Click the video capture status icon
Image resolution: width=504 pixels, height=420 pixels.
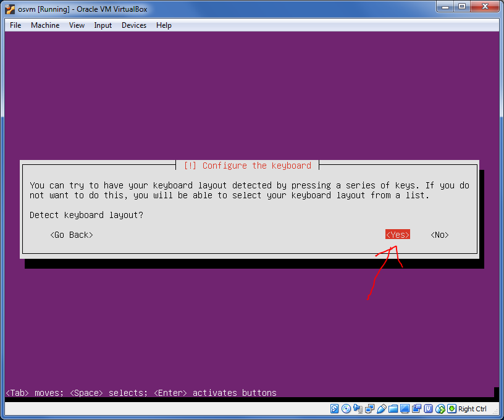(416, 409)
